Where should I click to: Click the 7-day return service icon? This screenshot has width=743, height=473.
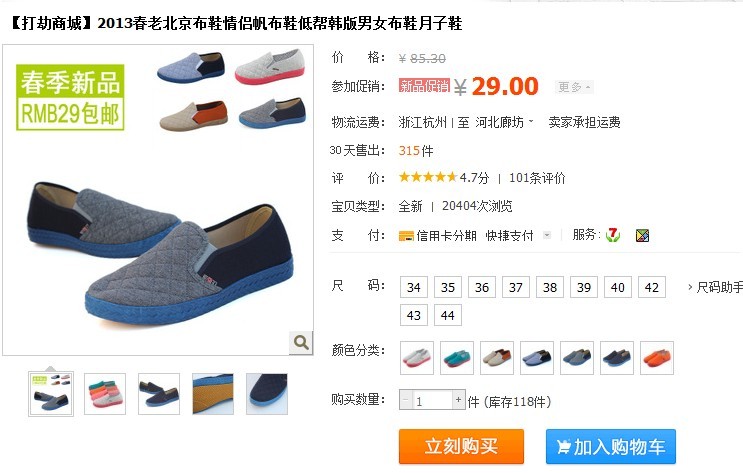[x=613, y=235]
